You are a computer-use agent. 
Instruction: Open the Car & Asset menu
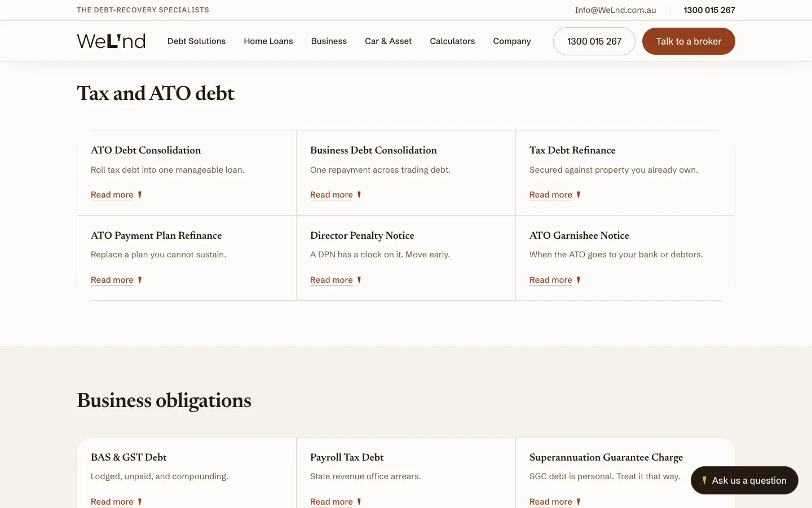tap(389, 41)
